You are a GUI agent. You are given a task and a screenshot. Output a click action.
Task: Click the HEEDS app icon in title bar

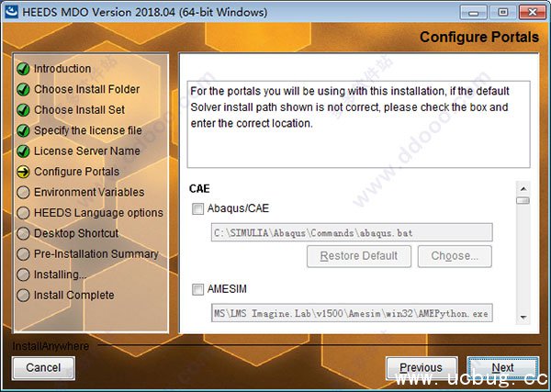click(11, 12)
